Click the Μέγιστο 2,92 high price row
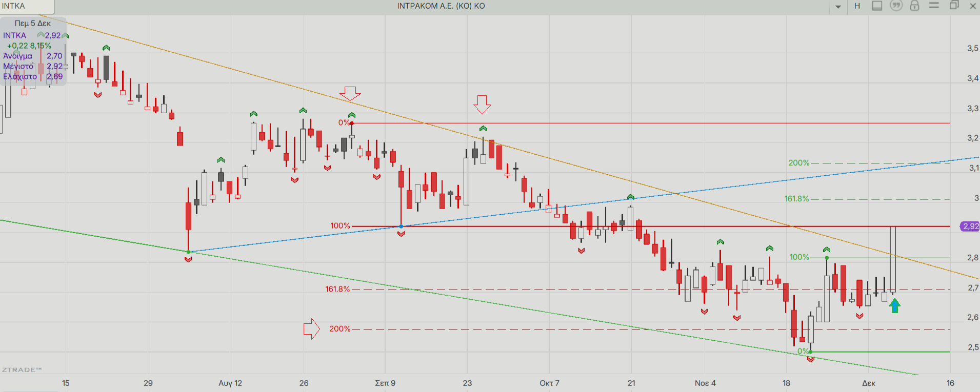Screen dimensions: 980x392 (x=33, y=66)
